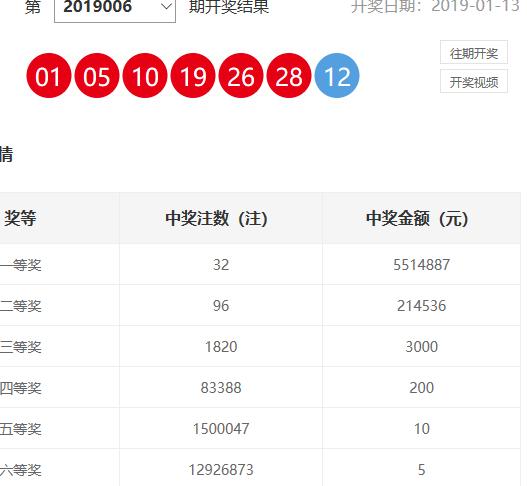Viewport: 527px width, 486px height.
Task: Click second prize winner count 96
Action: coord(221,306)
